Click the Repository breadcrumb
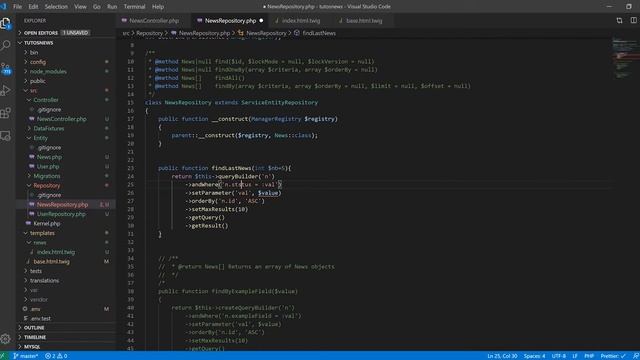This screenshot has height=360, width=640. click(x=149, y=33)
